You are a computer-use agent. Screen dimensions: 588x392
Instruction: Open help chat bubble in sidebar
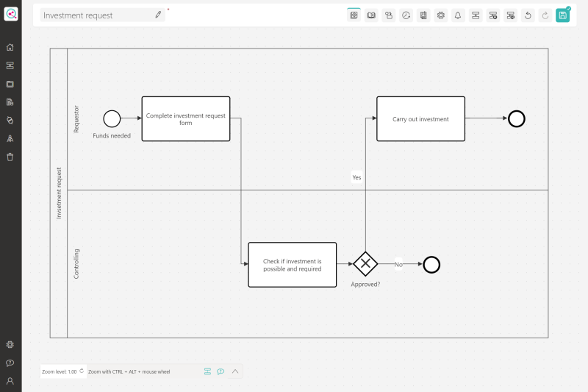click(x=10, y=363)
